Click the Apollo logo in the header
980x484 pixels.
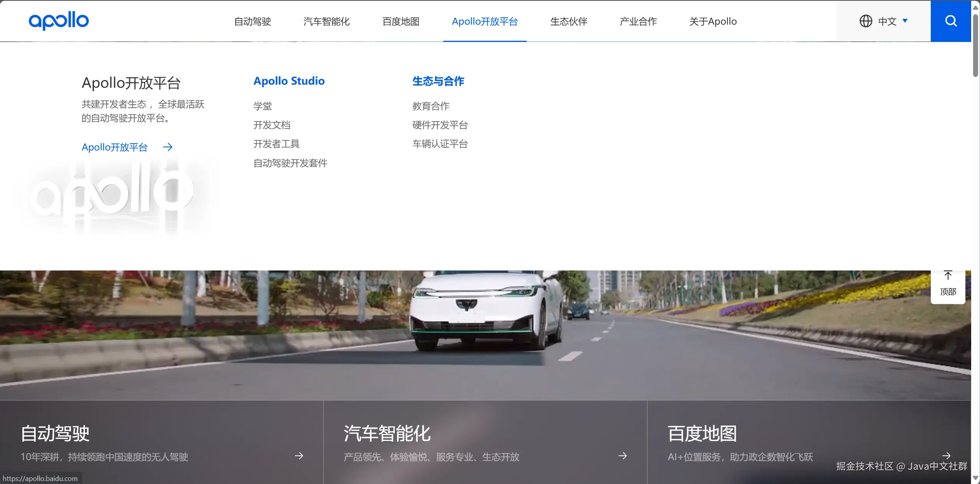click(58, 20)
